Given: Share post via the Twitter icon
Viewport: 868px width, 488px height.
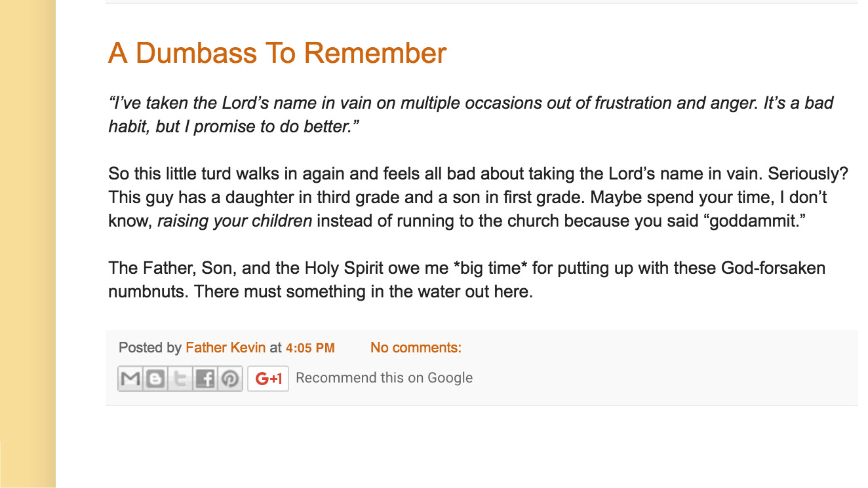Looking at the screenshot, I should (180, 379).
